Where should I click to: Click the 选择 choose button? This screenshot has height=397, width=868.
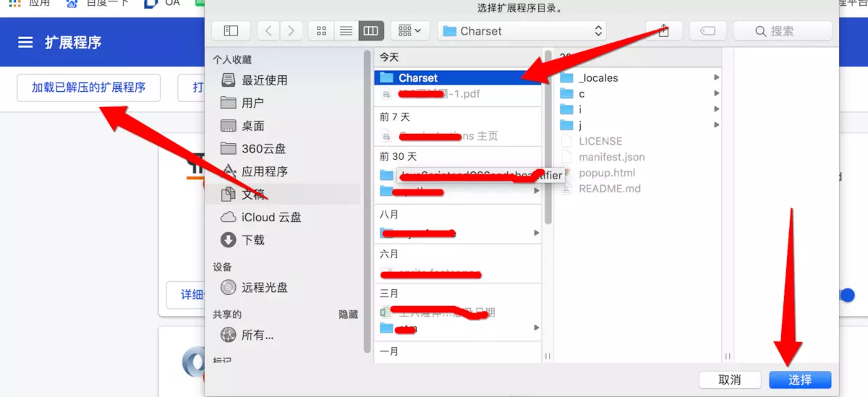[800, 380]
